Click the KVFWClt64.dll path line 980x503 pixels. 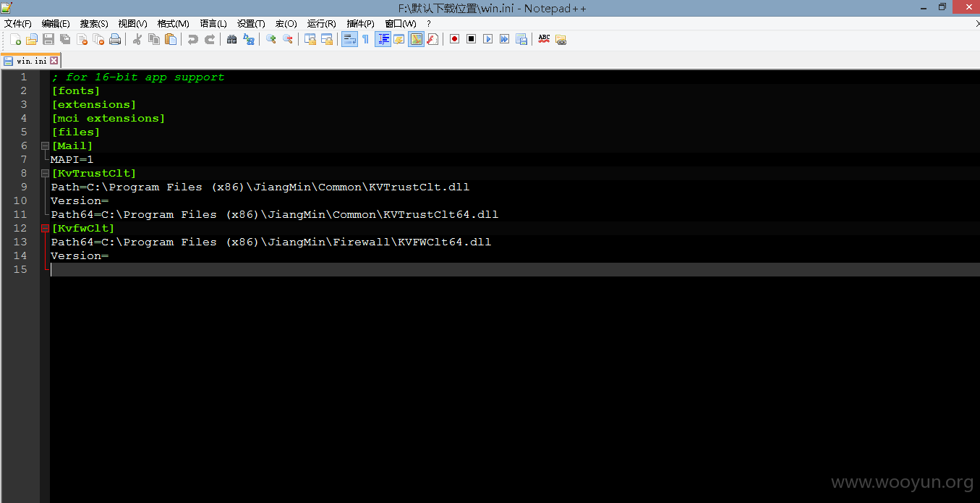point(271,242)
